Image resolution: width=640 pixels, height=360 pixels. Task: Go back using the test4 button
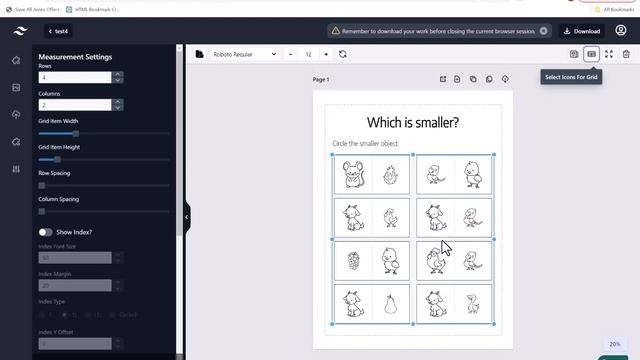[x=58, y=31]
